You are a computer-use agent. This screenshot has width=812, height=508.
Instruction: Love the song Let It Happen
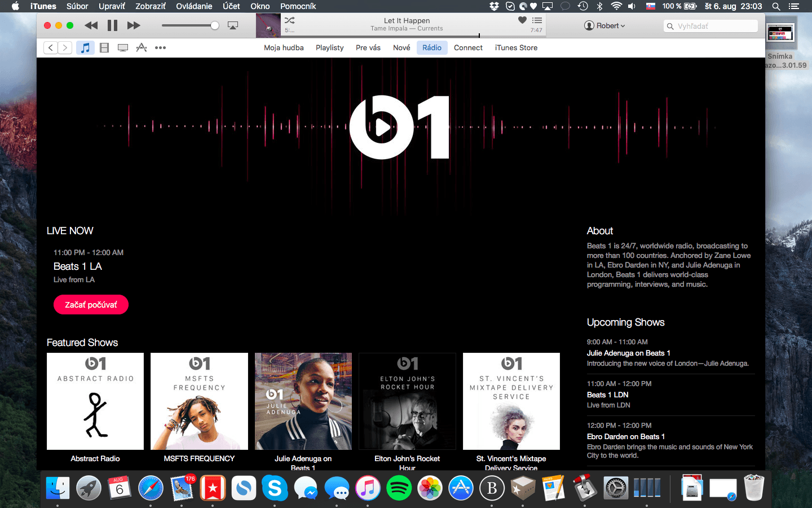[522, 20]
